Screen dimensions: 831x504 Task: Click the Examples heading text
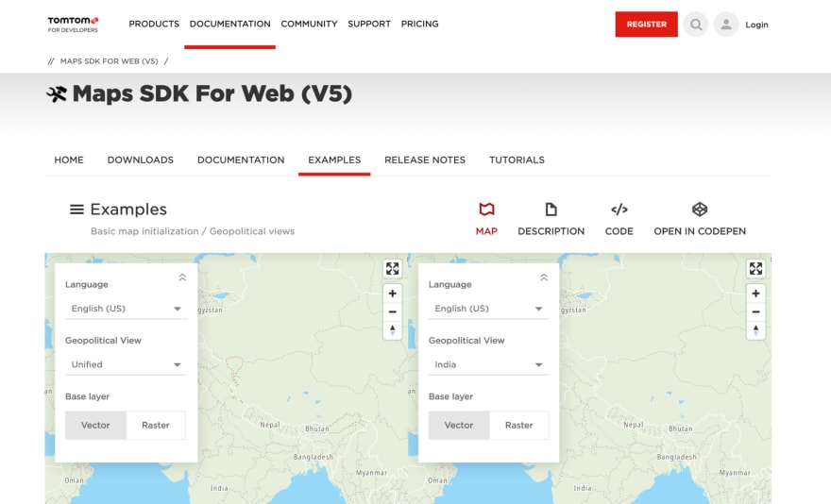(128, 210)
